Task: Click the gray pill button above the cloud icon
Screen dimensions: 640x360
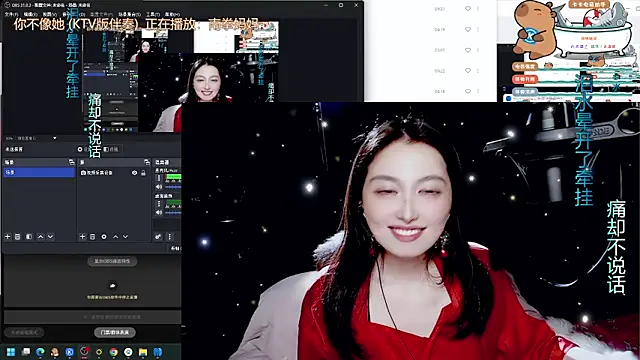Action: [x=112, y=261]
